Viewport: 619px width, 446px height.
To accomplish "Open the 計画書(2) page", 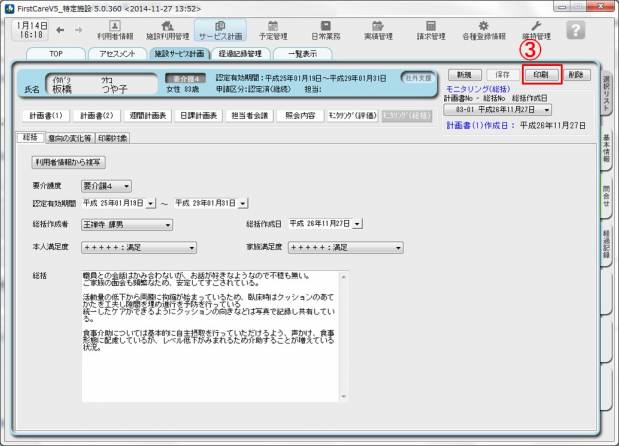I will 97,116.
